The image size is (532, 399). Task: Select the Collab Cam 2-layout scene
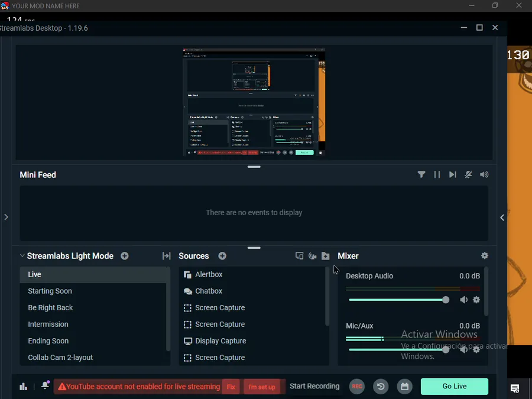click(93, 358)
